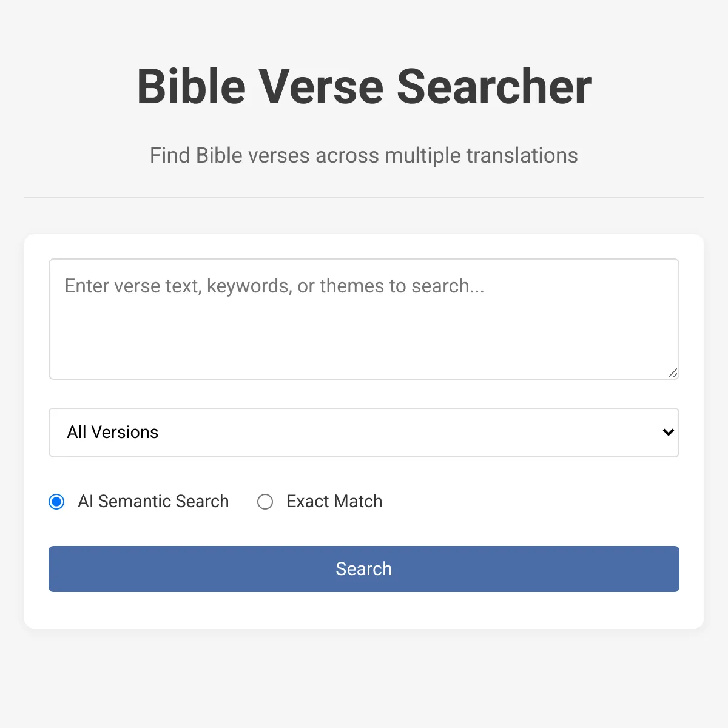
Task: Click the Bible Verse Searcher heading
Action: click(x=364, y=87)
